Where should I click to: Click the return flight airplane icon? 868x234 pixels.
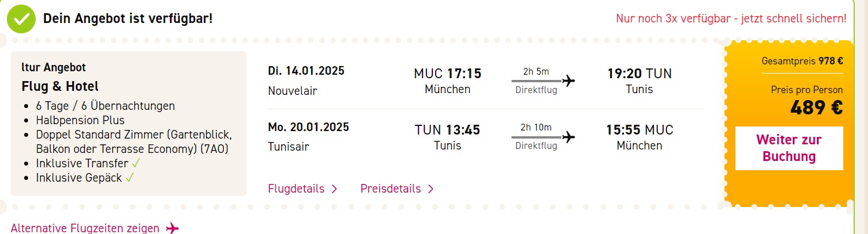568,136
